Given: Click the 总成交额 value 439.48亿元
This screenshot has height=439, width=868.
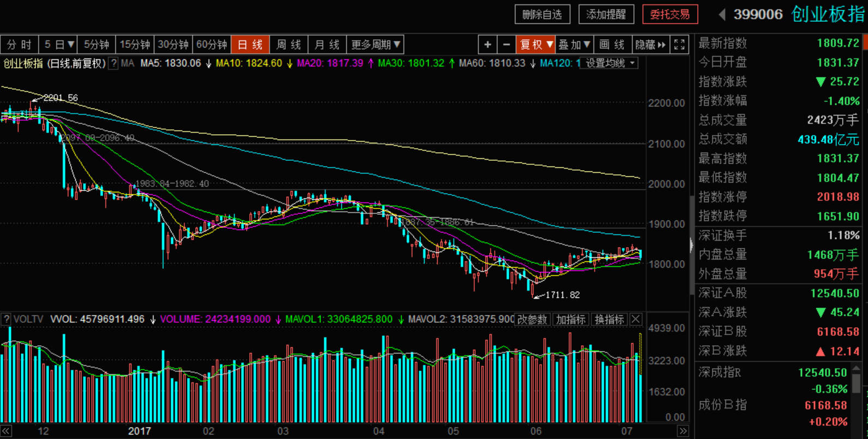Looking at the screenshot, I should coord(829,140).
